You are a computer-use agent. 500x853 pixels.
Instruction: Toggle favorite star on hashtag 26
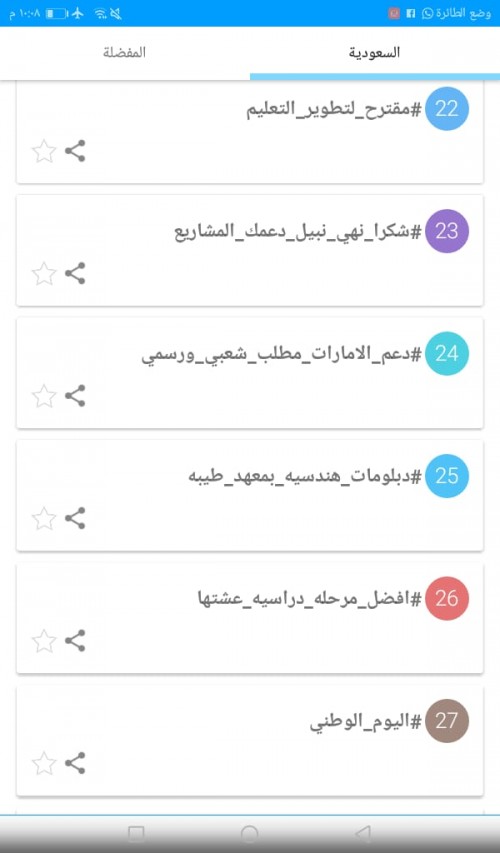pyautogui.click(x=44, y=641)
